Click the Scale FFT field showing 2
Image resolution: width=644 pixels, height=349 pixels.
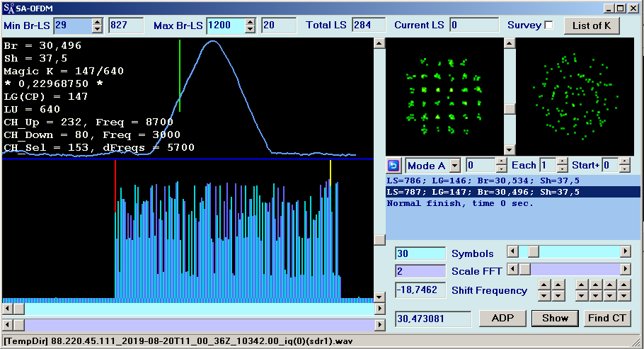click(420, 271)
